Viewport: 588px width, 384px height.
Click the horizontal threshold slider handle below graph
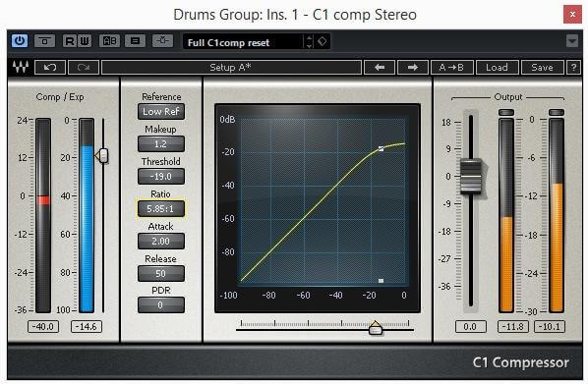(x=376, y=328)
